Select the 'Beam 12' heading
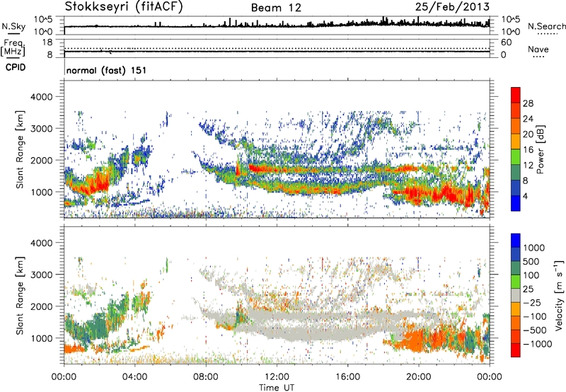This screenshot has height=392, width=566. click(276, 8)
